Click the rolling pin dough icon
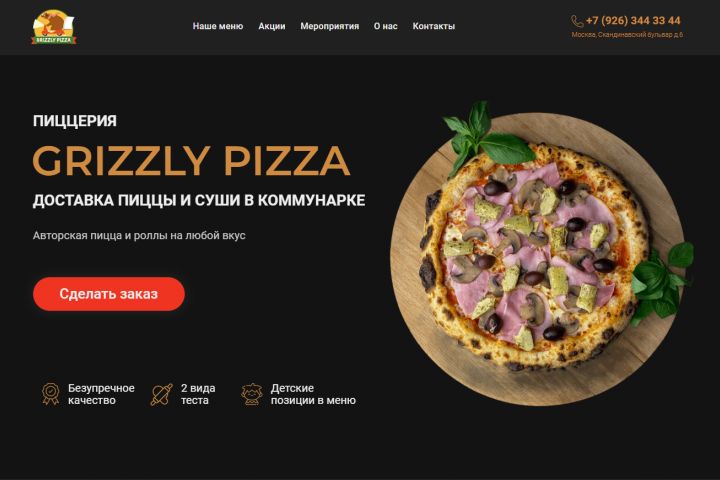 pyautogui.click(x=162, y=395)
